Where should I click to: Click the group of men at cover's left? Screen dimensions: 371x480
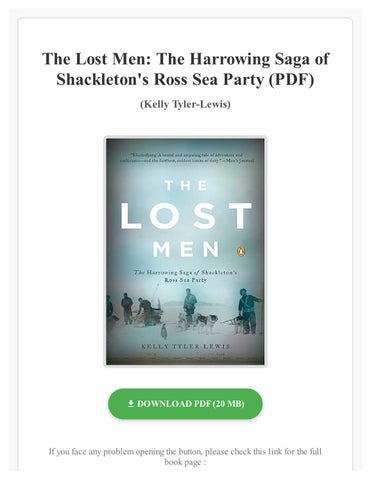point(133,309)
